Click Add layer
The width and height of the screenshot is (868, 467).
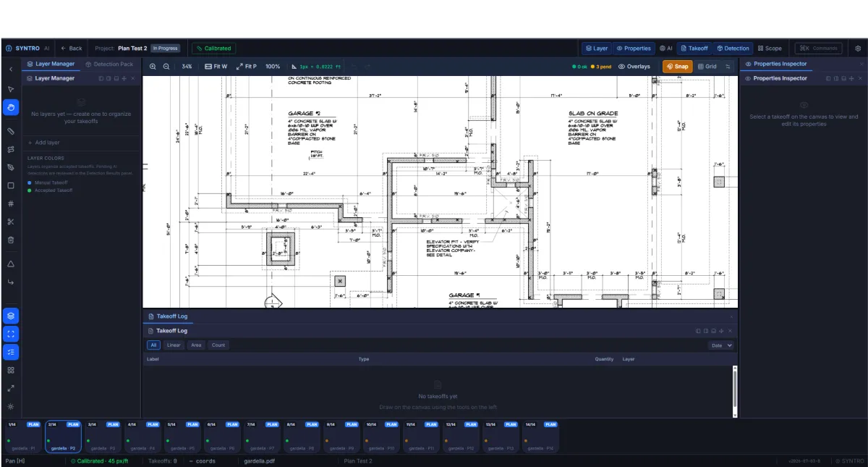point(44,143)
